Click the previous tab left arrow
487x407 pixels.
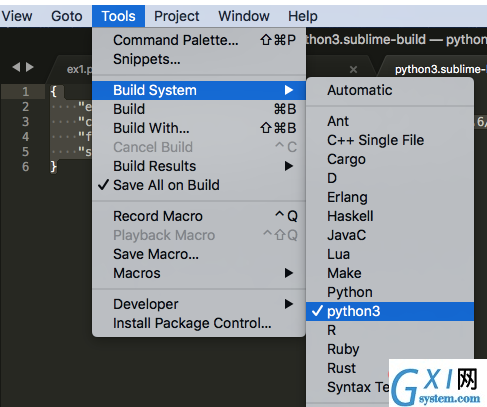(x=16, y=67)
